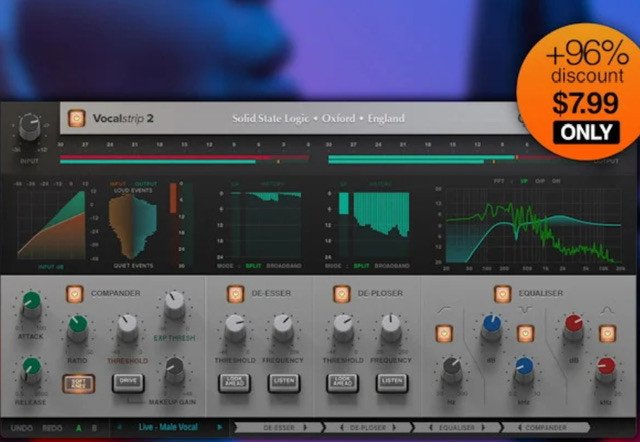Screen dimensions: 640x442
Task: Click the Compander transfer curve graph
Action: point(51,224)
